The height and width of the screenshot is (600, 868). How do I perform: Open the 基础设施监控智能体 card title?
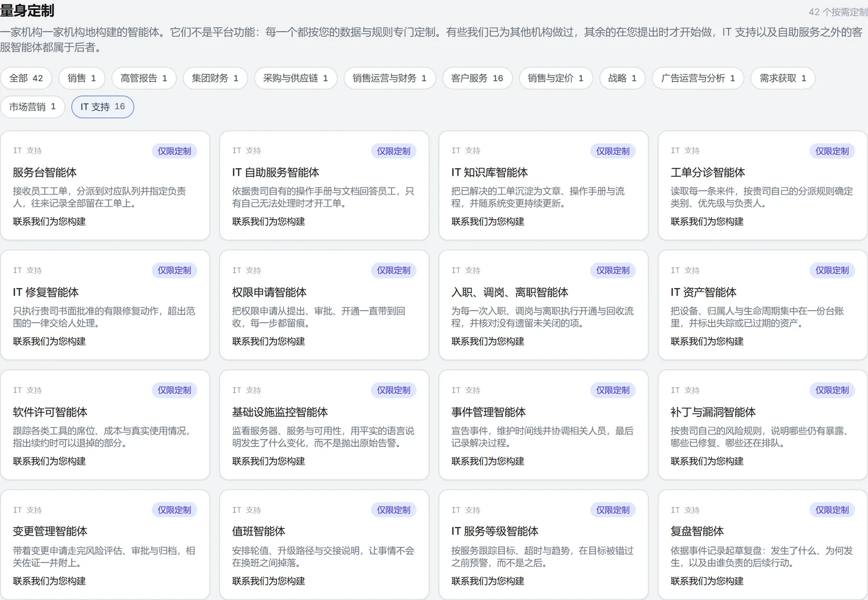pos(280,412)
